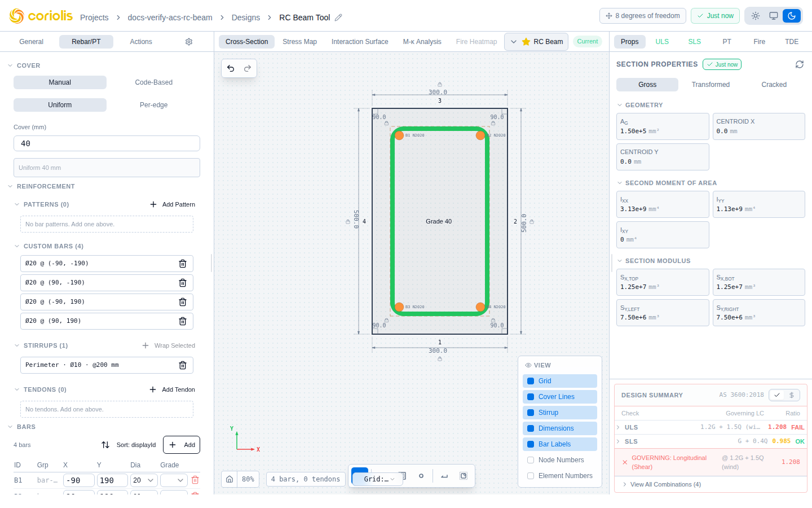The height and width of the screenshot is (508, 812).
Task: Open Interaction Surface tab
Action: click(360, 42)
